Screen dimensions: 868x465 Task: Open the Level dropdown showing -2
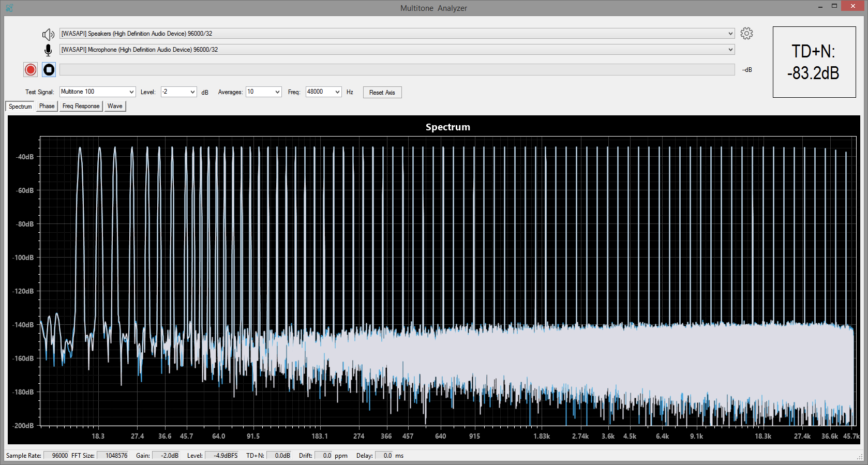pos(178,92)
